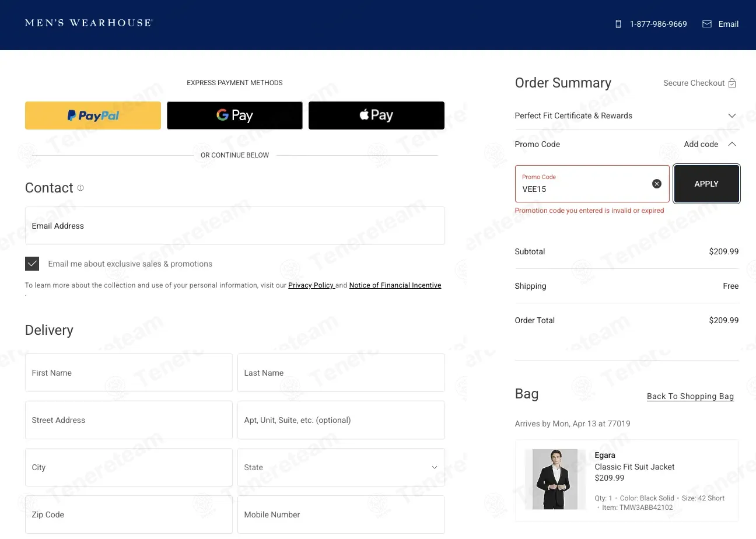Open the Privacy Policy link

click(x=311, y=285)
